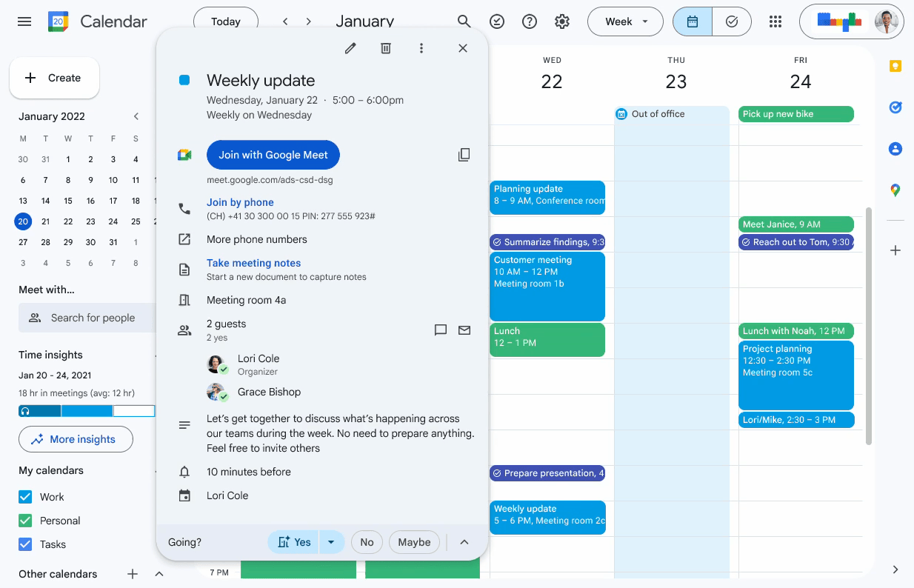Open the event options three-dot menu
The width and height of the screenshot is (914, 588).
tap(421, 48)
